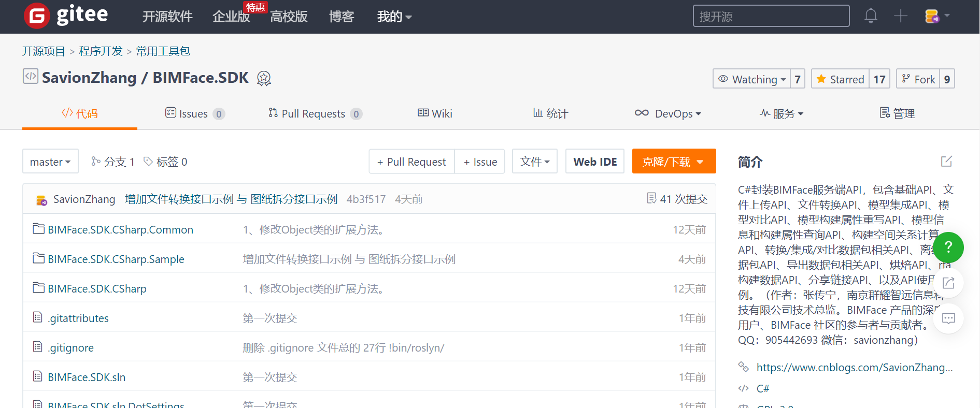Image resolution: width=980 pixels, height=408 pixels.
Task: Click the repository code icon beside SavionZhang
Action: pyautogui.click(x=30, y=76)
